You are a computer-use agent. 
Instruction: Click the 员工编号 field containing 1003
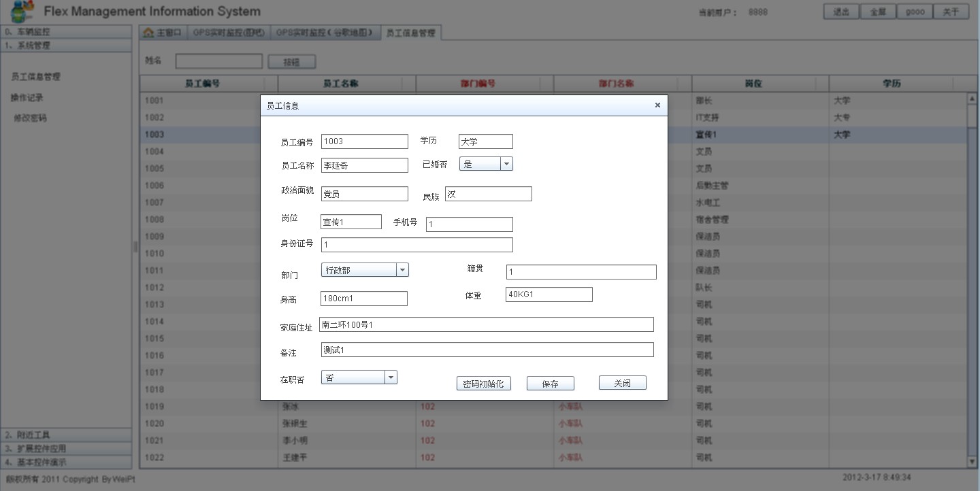point(365,141)
